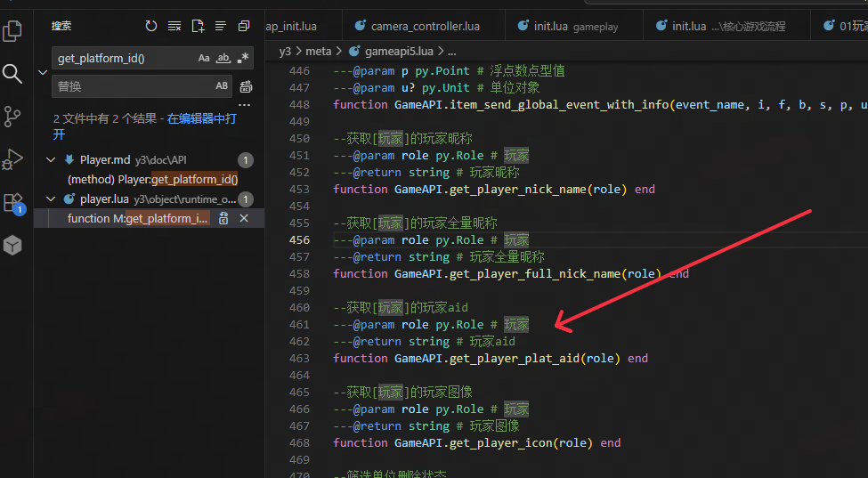Image resolution: width=868 pixels, height=478 pixels.
Task: Open the Explorer view in activity bar
Action: click(x=12, y=32)
